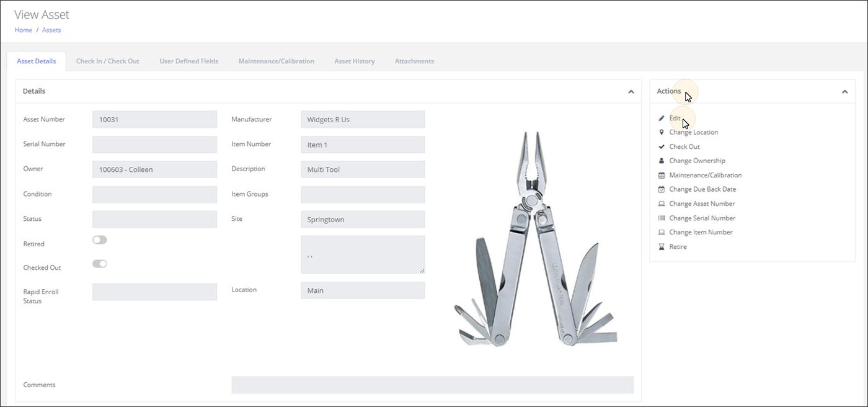This screenshot has height=407, width=868.
Task: Click the calendar icon for Maintenance/Calibration
Action: [x=662, y=175]
